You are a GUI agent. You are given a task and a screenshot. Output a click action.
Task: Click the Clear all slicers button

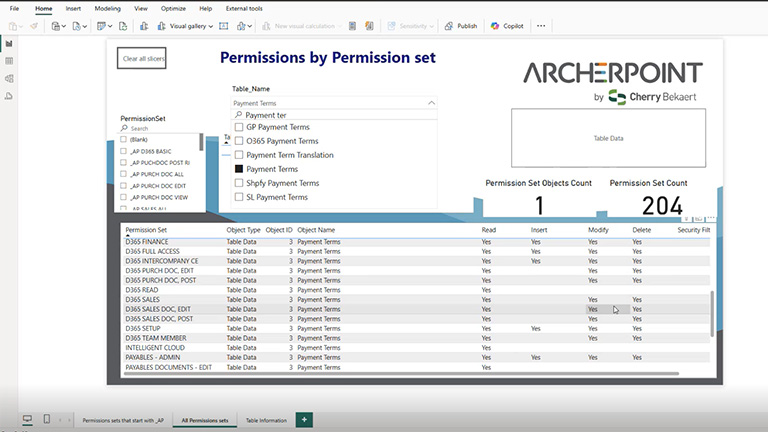tap(142, 58)
